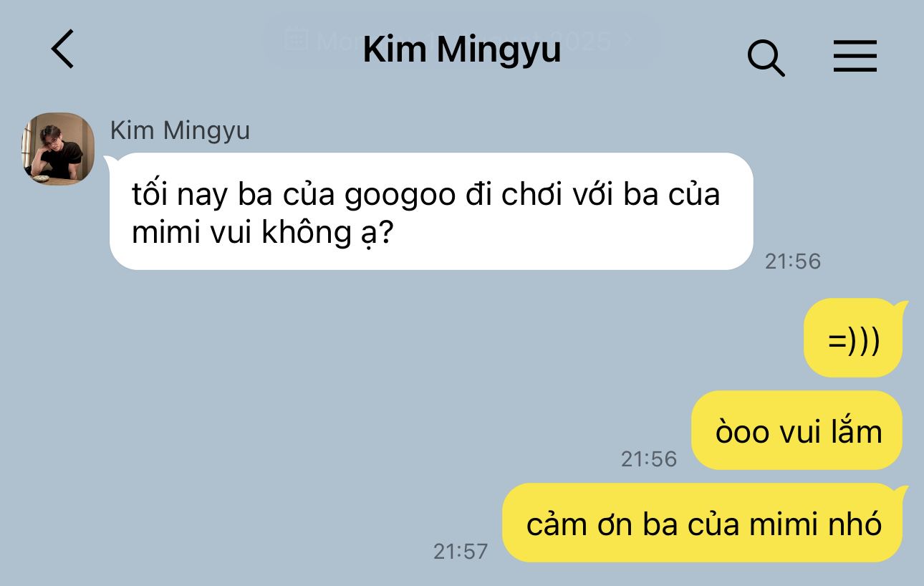Image resolution: width=924 pixels, height=586 pixels.
Task: Go back using the left arrow
Action: 63,49
